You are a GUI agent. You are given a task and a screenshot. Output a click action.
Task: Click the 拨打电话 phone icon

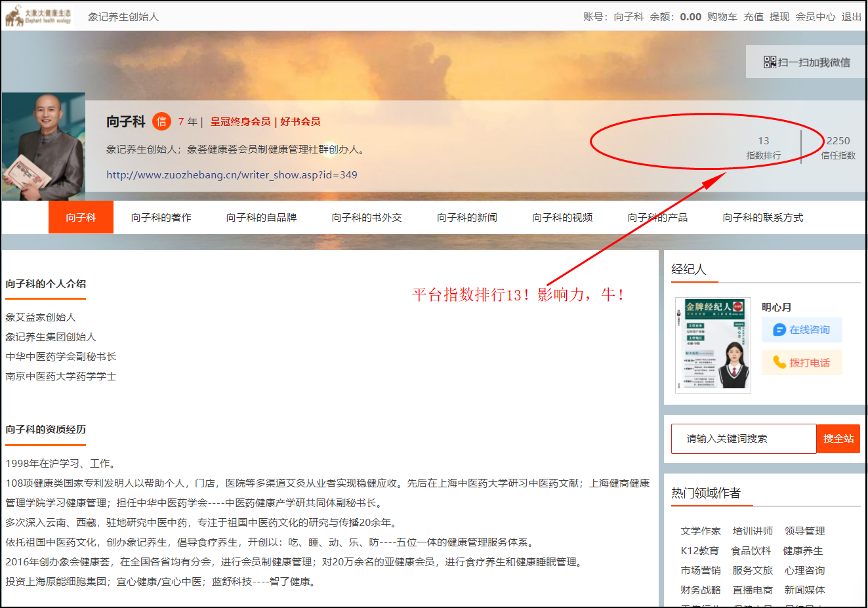point(779,363)
